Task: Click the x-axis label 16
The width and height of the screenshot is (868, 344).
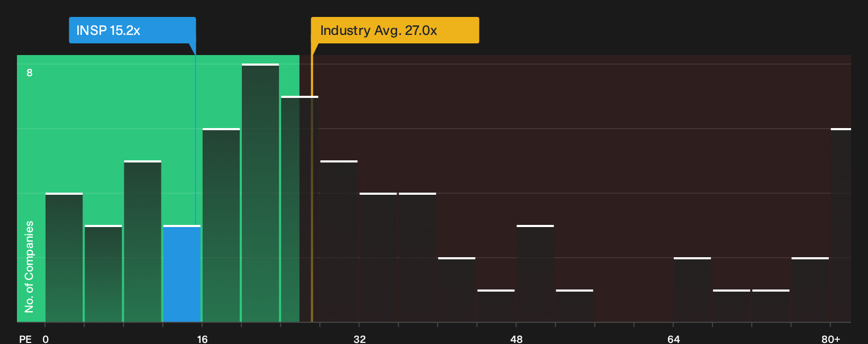Action: (x=202, y=339)
